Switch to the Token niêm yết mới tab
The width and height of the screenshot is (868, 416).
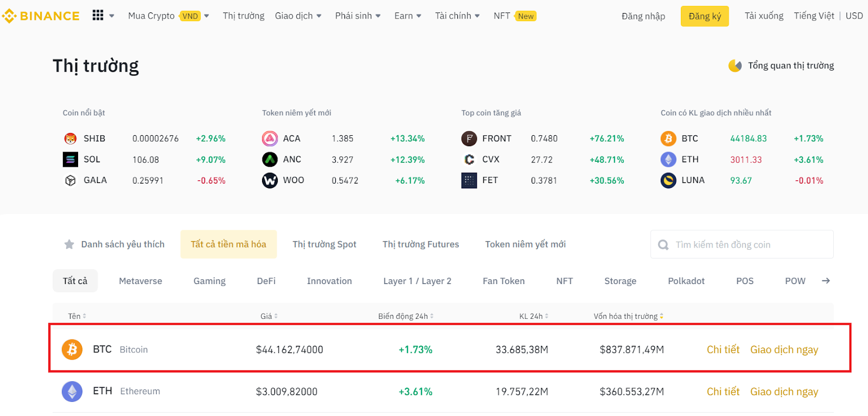click(x=526, y=244)
